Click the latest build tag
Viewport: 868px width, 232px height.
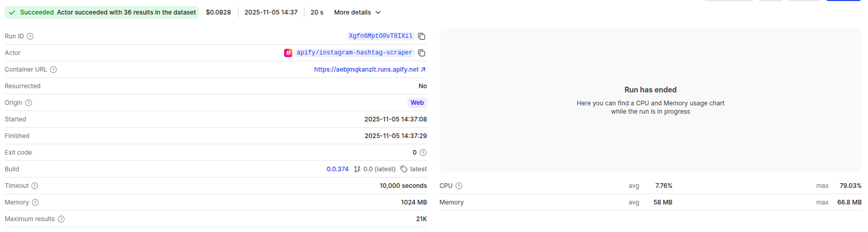pos(414,169)
